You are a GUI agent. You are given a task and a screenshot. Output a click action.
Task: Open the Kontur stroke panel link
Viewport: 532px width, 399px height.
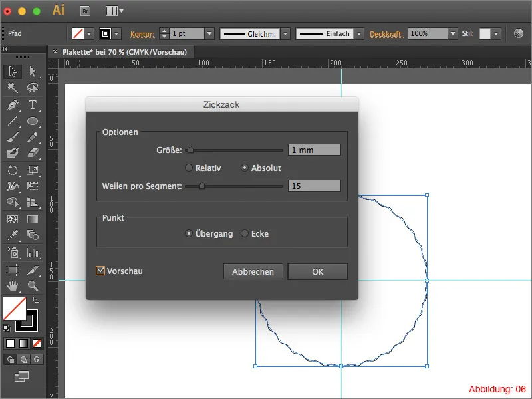tap(142, 34)
